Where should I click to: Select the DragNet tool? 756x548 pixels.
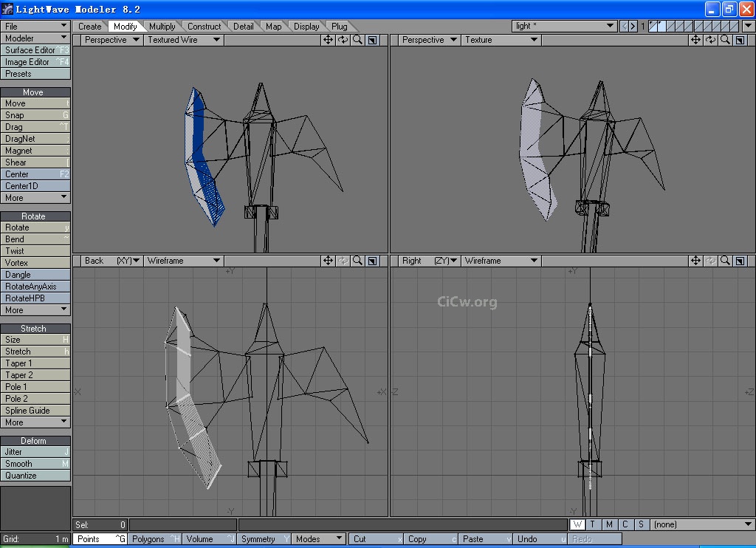point(35,139)
